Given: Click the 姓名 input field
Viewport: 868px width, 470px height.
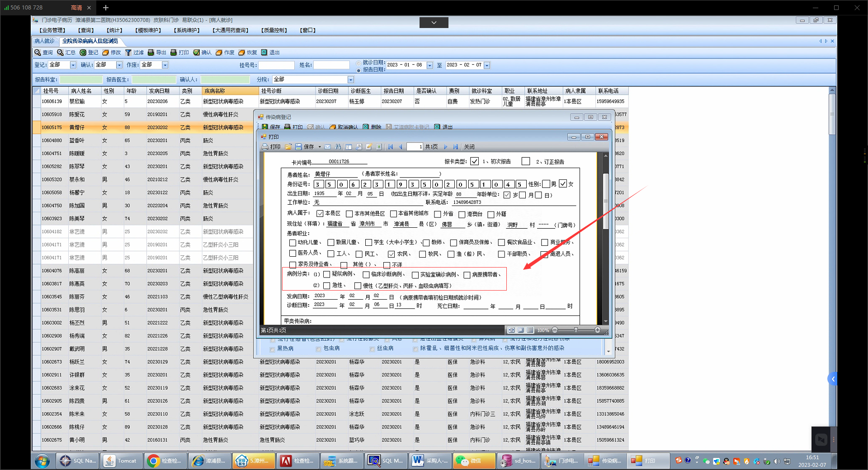Looking at the screenshot, I should [331, 65].
